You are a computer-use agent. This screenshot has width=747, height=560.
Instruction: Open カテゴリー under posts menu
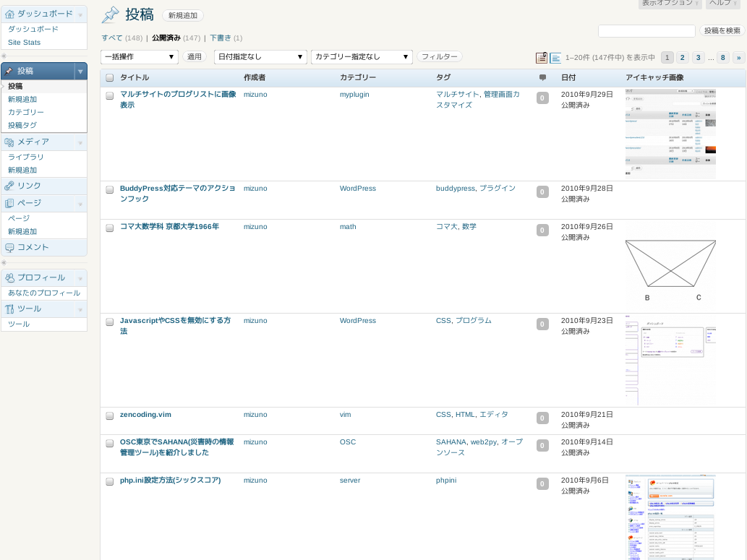tap(26, 113)
